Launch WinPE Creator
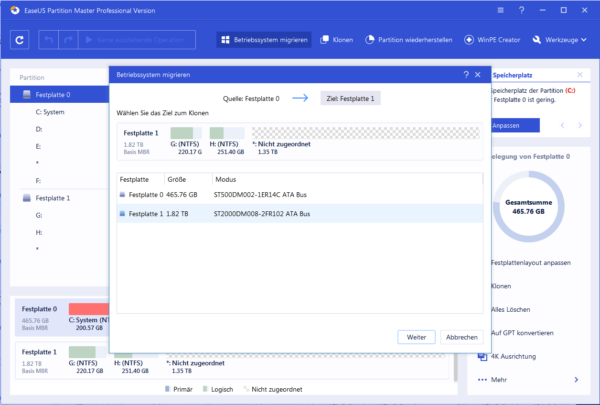 (x=492, y=40)
